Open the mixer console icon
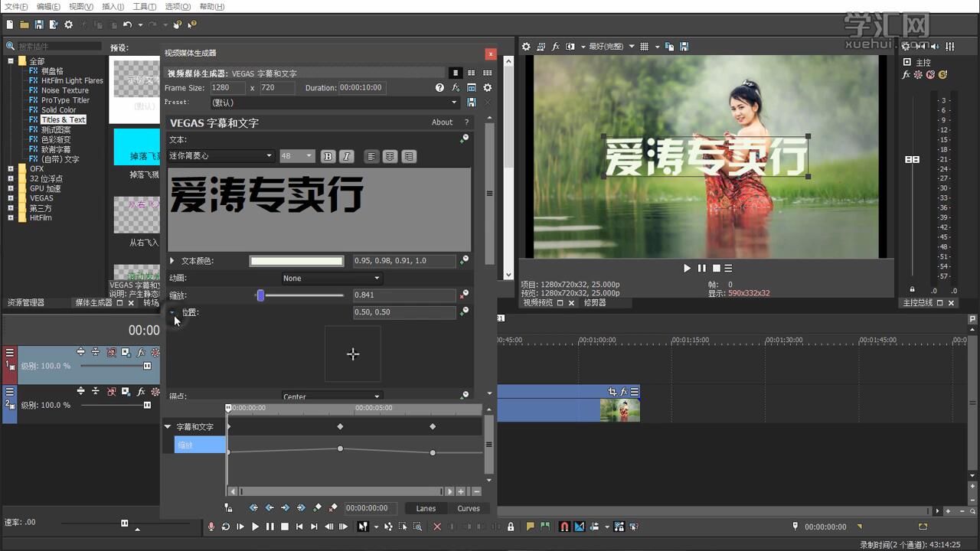Image resolution: width=980 pixels, height=551 pixels. 950,47
